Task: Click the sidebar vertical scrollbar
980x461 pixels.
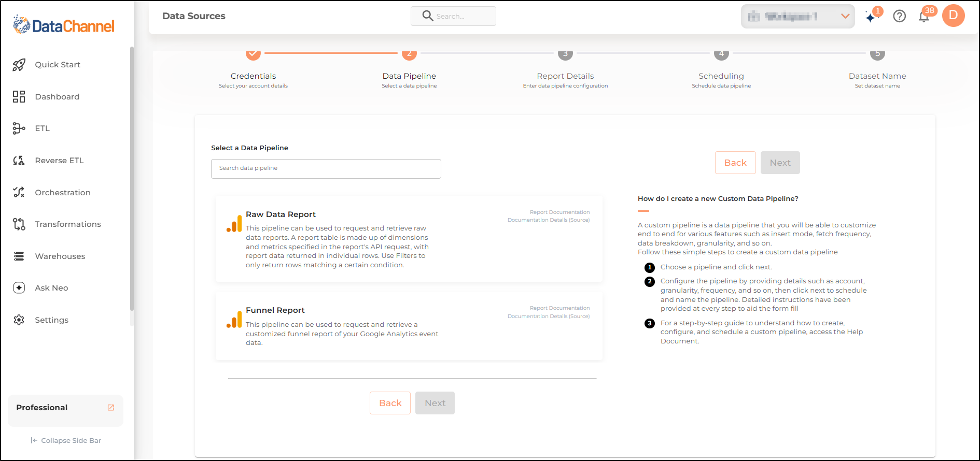Action: (132, 179)
